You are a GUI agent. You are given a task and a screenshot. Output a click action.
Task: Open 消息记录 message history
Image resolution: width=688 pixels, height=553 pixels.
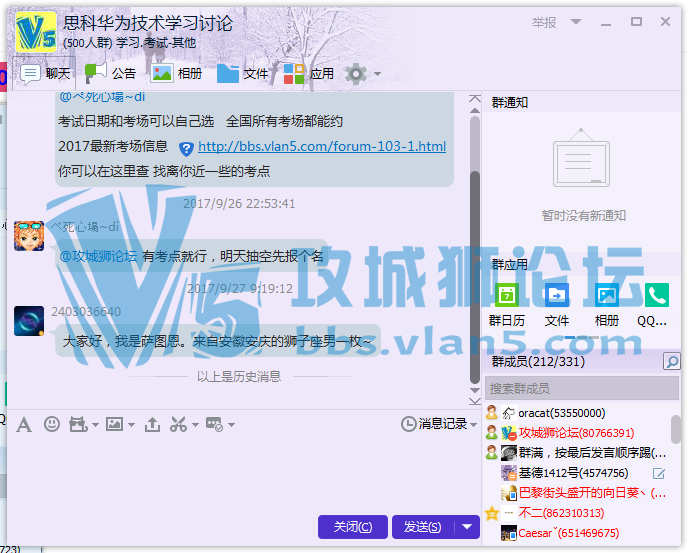pos(434,424)
